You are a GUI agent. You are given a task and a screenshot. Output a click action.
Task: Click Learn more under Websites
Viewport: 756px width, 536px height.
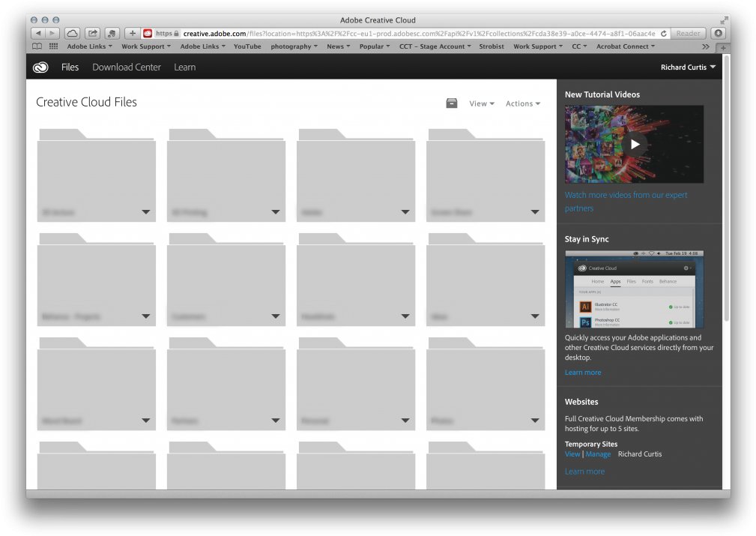(584, 472)
